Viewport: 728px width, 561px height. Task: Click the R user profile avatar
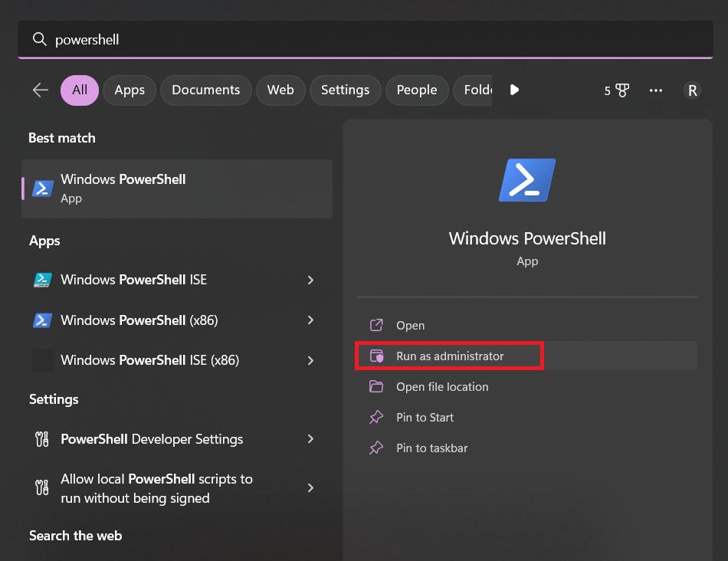pyautogui.click(x=692, y=90)
